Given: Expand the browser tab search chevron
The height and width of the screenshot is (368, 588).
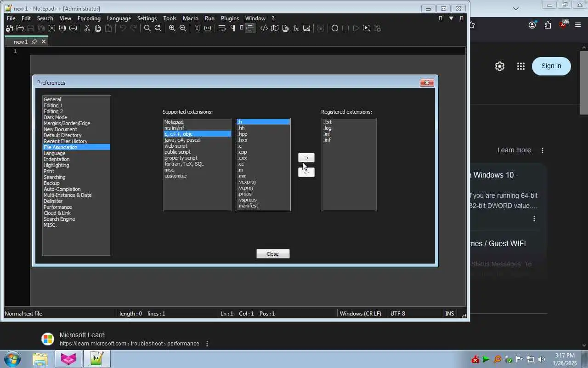Looking at the screenshot, I should 516,8.
